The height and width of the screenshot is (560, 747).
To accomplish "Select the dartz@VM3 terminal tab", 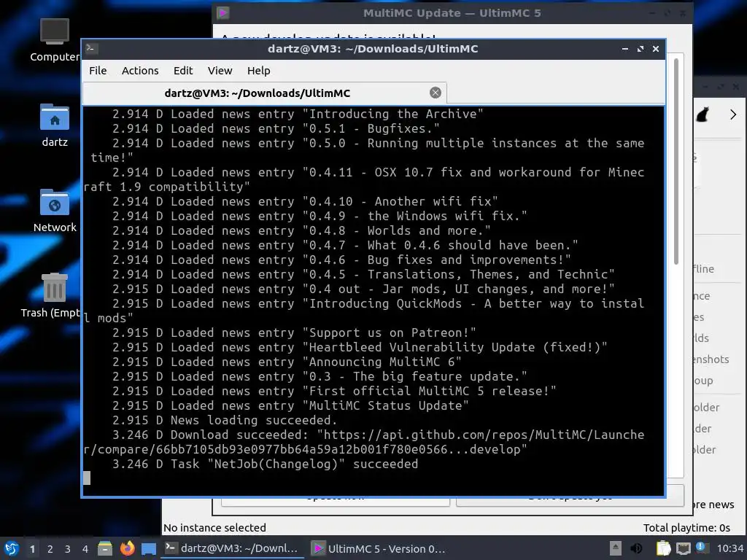I will 264,93.
